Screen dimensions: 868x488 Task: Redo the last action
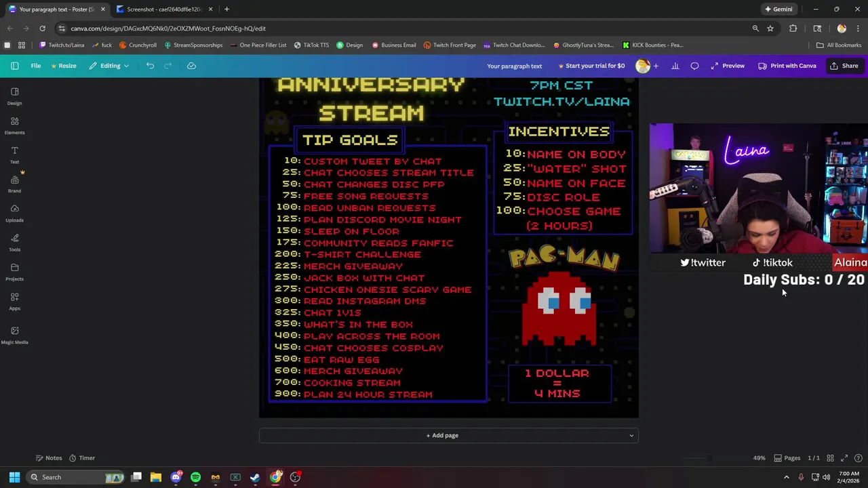(x=168, y=66)
